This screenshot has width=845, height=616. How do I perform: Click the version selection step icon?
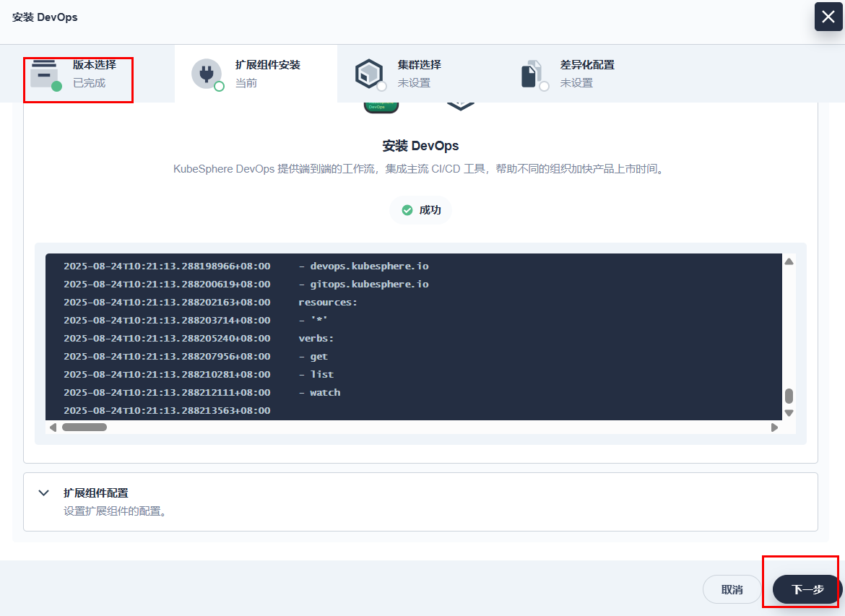[45, 74]
